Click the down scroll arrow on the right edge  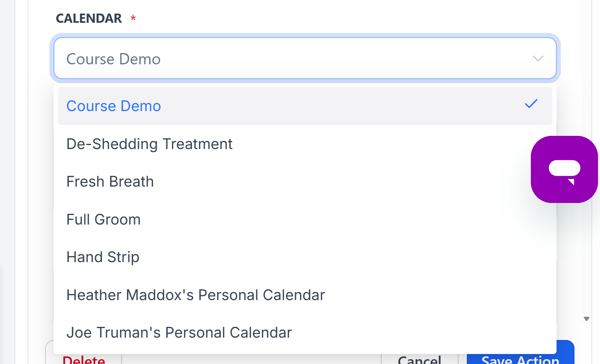tap(586, 318)
